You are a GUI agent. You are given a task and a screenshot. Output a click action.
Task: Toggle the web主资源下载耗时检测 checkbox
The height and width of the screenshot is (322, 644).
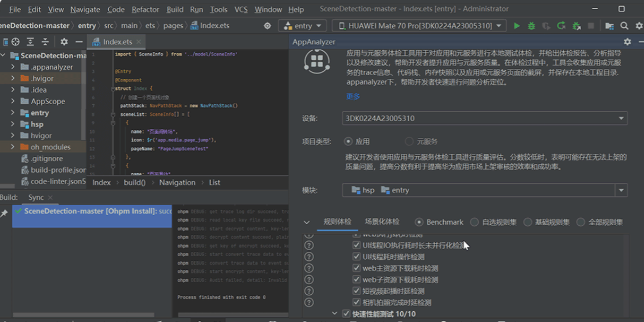[x=357, y=268]
